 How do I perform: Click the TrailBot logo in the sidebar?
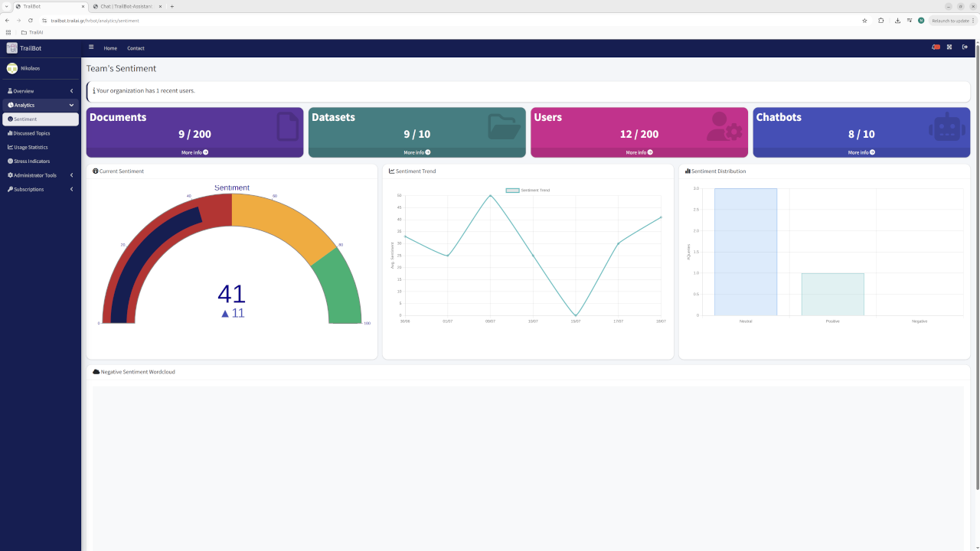click(24, 48)
